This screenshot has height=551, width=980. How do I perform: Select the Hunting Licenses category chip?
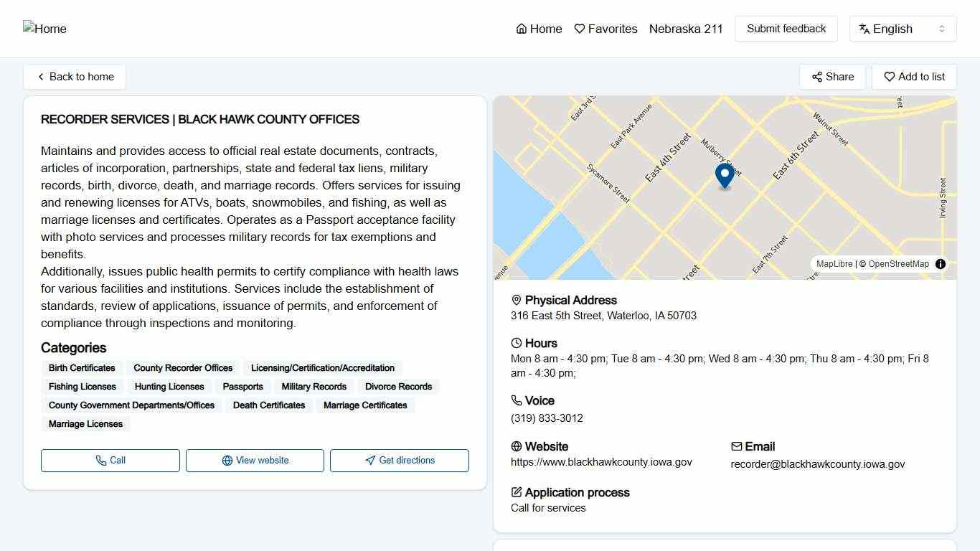[x=169, y=387]
